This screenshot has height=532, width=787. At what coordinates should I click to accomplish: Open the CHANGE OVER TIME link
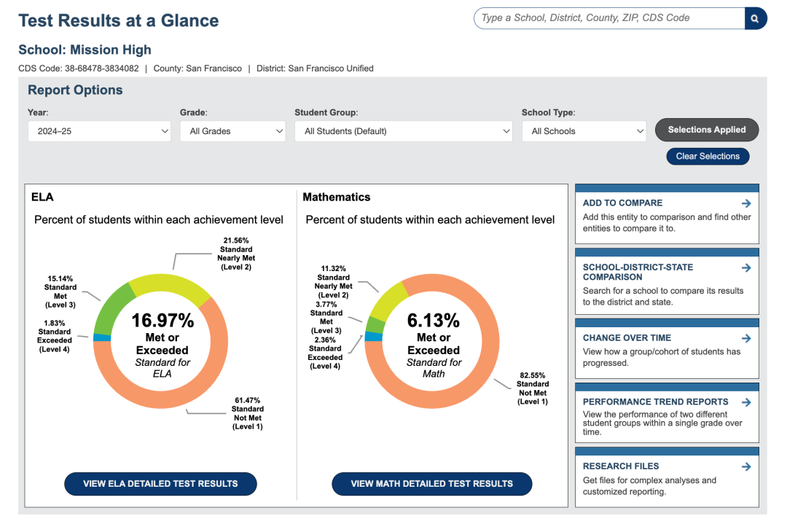[x=627, y=337]
